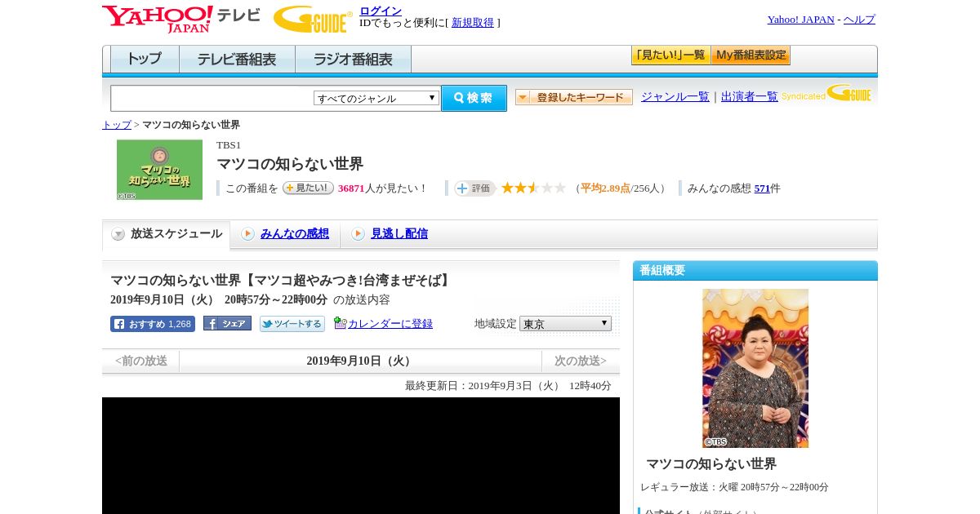Viewport: 980px width, 514px height.
Task: Click the Facebook おすすめ 1,268 button
Action: click(x=153, y=324)
